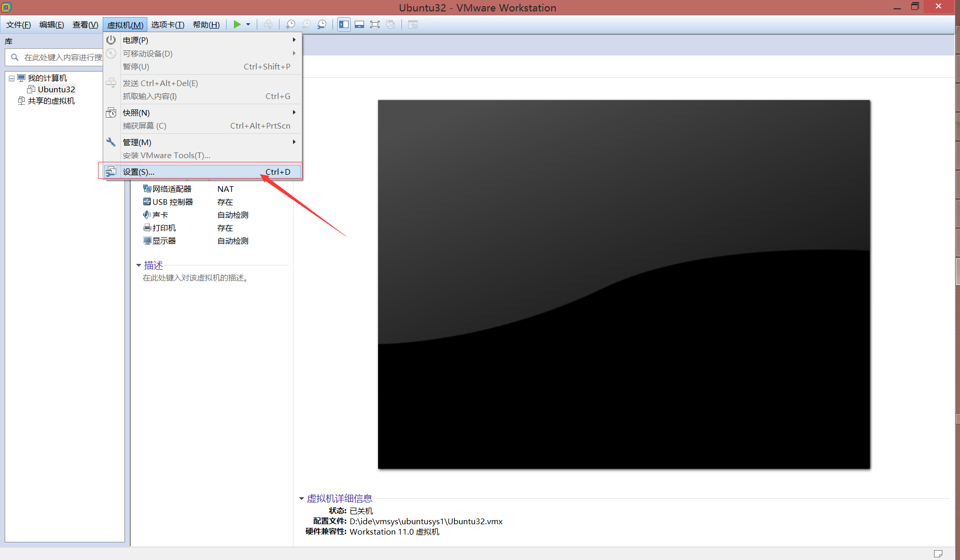This screenshot has height=560, width=960.
Task: Select Ubuntu32 in the library tree
Action: click(x=56, y=89)
